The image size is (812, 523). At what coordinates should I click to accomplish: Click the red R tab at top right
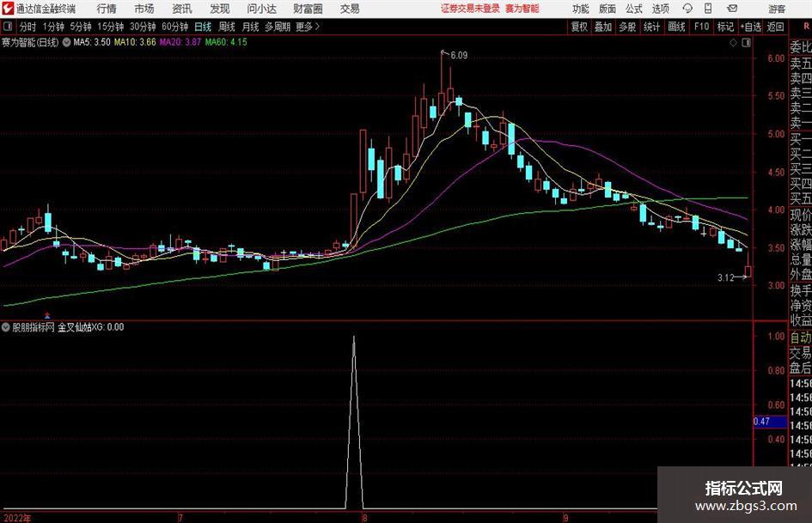[806, 26]
